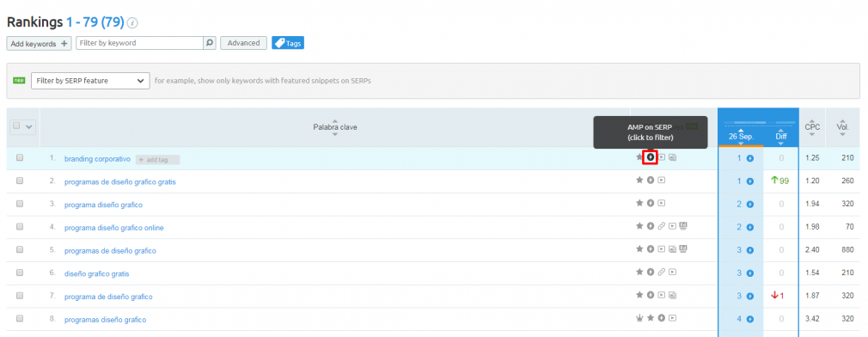Click the video icon for programas diseño grafico
Viewport: 868px width, 337px height.
(x=672, y=318)
